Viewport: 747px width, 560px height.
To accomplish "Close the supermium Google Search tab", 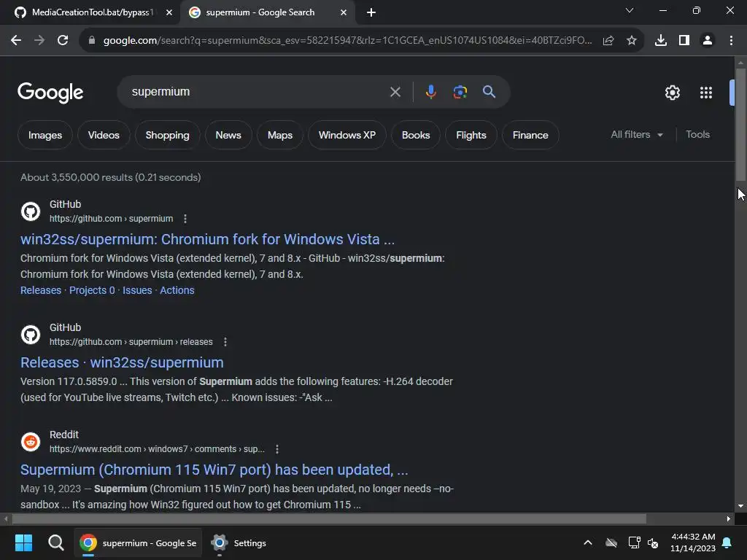I will coord(344,12).
